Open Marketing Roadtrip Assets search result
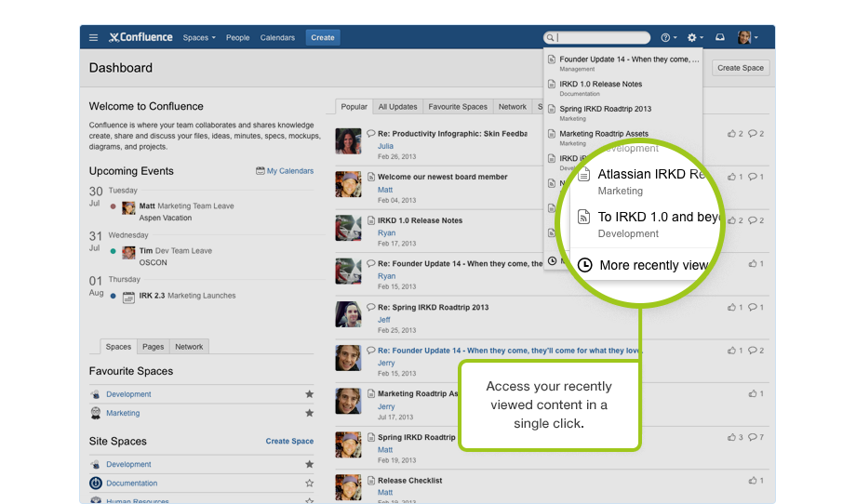Image resolution: width=856 pixels, height=504 pixels. (622, 138)
